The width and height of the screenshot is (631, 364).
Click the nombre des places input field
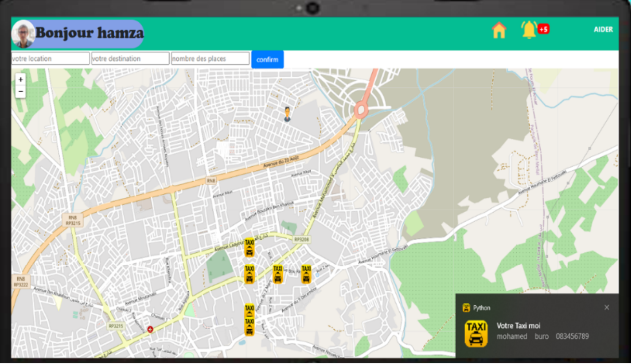[210, 58]
